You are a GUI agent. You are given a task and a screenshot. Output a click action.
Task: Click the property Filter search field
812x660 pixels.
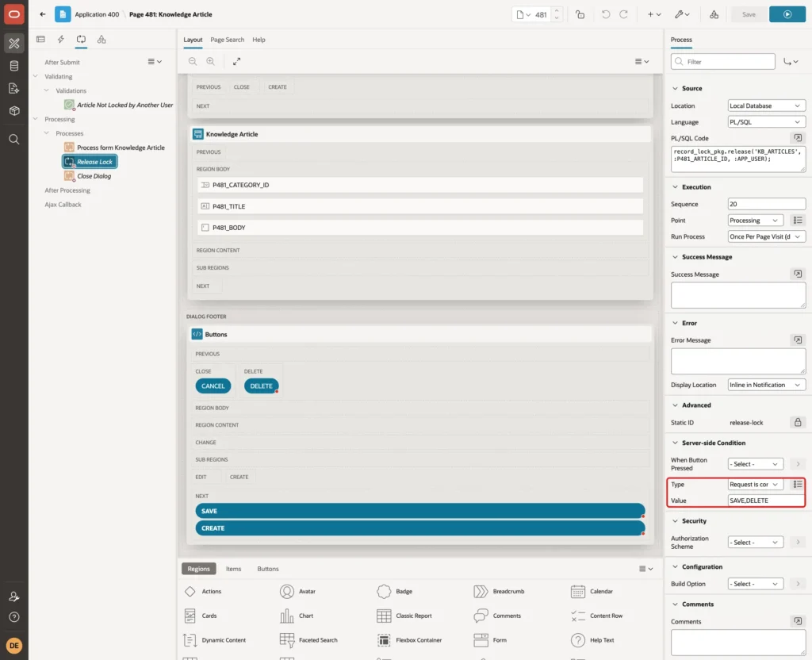[723, 62]
